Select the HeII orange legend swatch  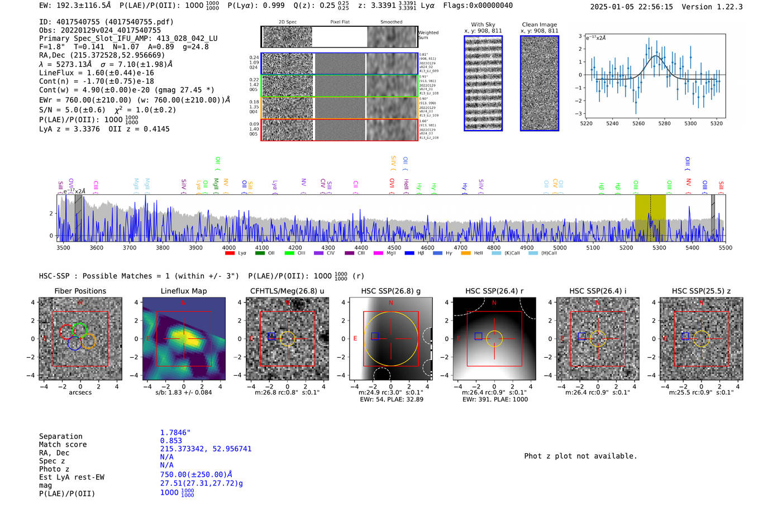click(x=466, y=253)
